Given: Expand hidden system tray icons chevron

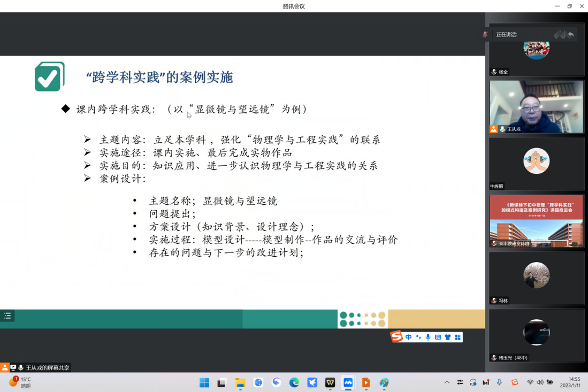Looking at the screenshot, I should tap(447, 382).
